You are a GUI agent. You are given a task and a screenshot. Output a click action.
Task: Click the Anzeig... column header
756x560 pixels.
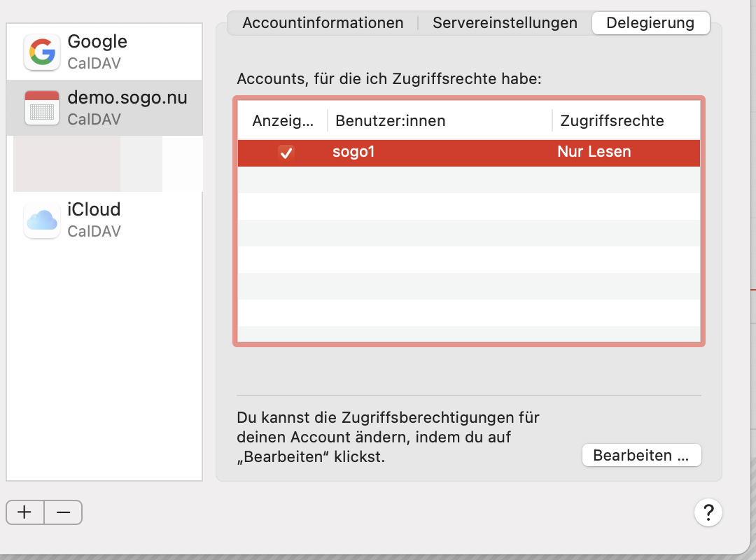283,120
